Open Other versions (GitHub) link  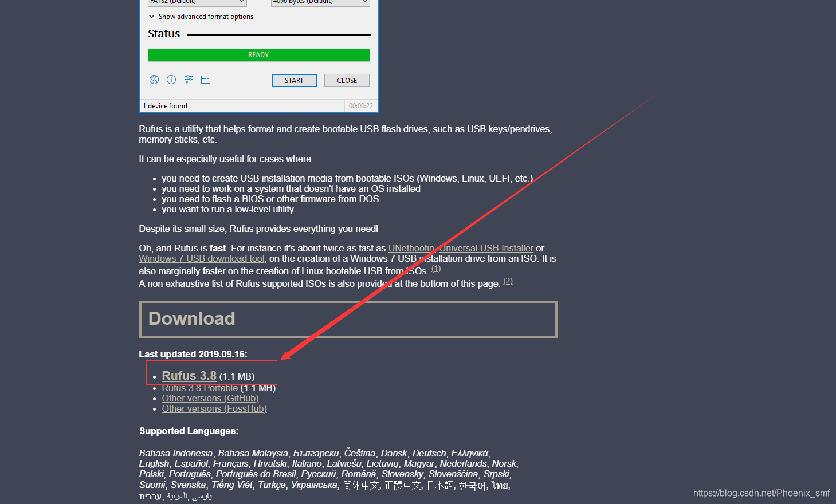tap(210, 398)
